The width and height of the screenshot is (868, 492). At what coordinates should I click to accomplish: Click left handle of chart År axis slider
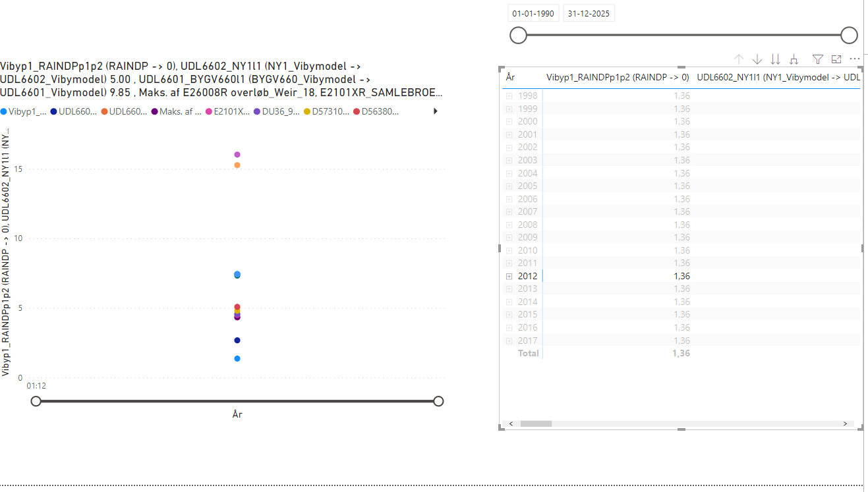36,401
